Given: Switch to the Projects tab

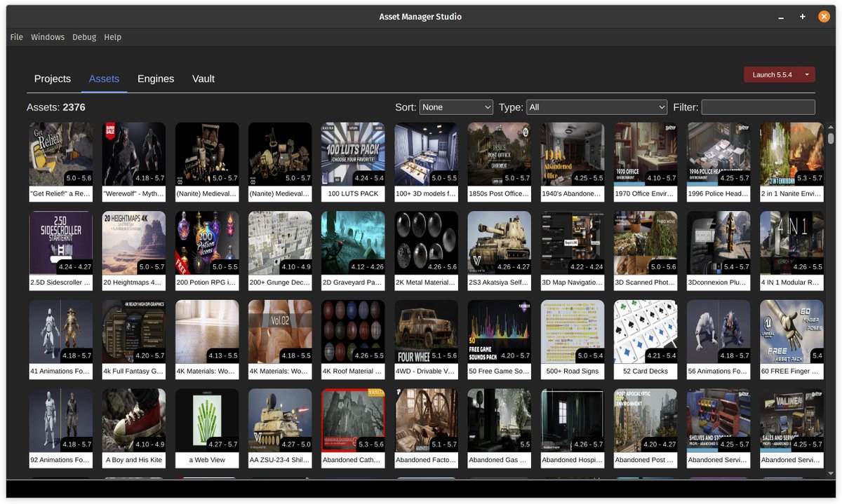Looking at the screenshot, I should pos(53,79).
